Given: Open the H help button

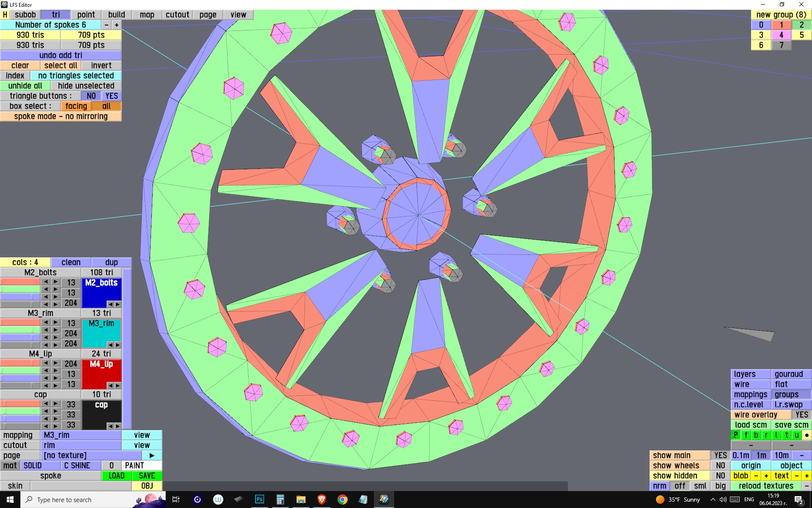Looking at the screenshot, I should [5, 15].
